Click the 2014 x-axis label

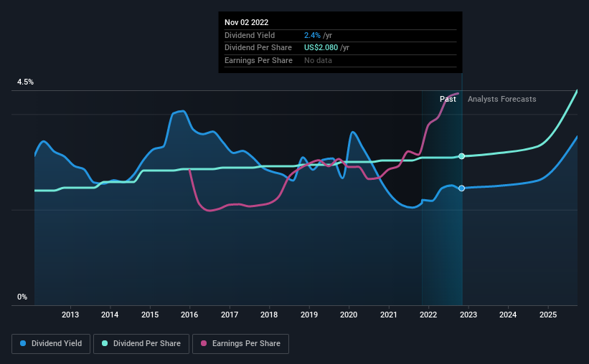pyautogui.click(x=110, y=315)
